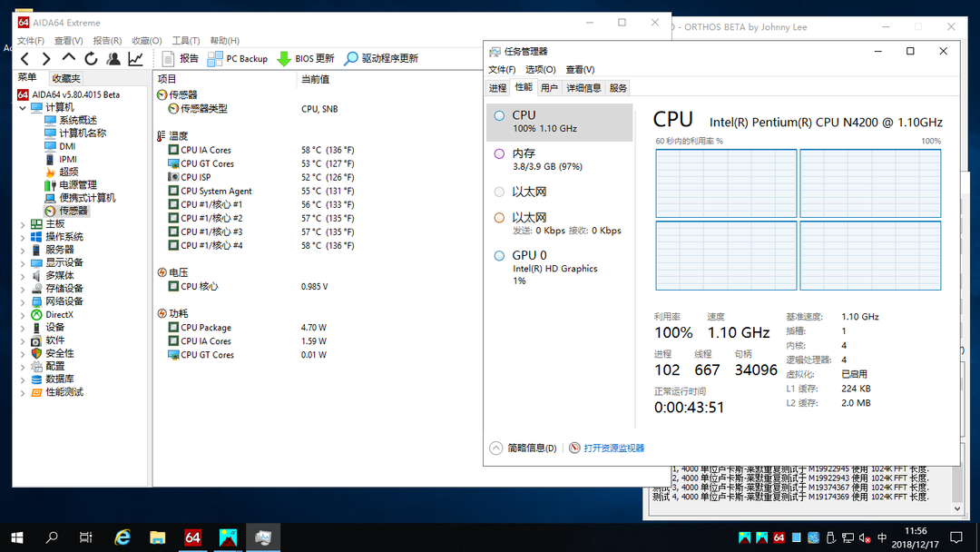Open Task Manager 查看(V) menu

click(x=580, y=69)
